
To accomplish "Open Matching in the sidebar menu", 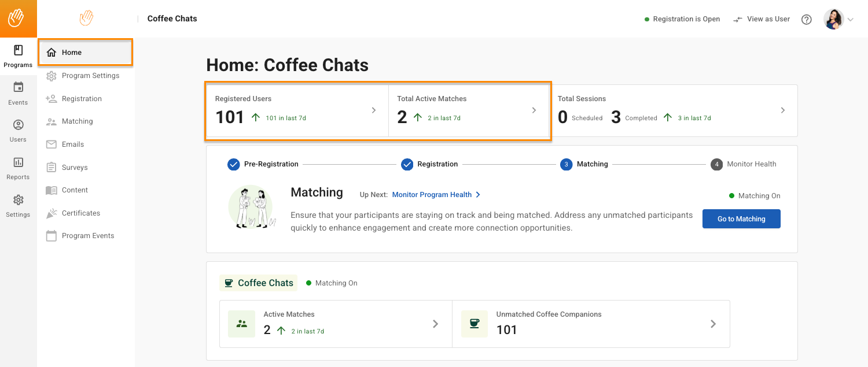I will (x=77, y=121).
